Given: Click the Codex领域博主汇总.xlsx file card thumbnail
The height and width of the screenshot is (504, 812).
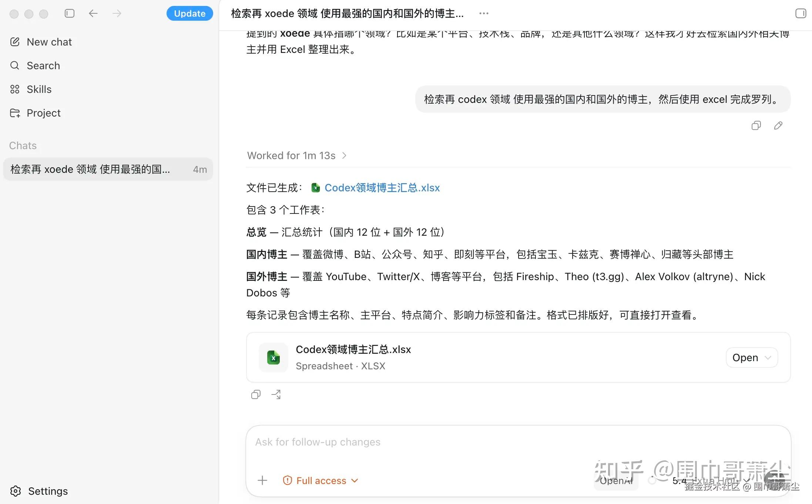Looking at the screenshot, I should [x=274, y=357].
